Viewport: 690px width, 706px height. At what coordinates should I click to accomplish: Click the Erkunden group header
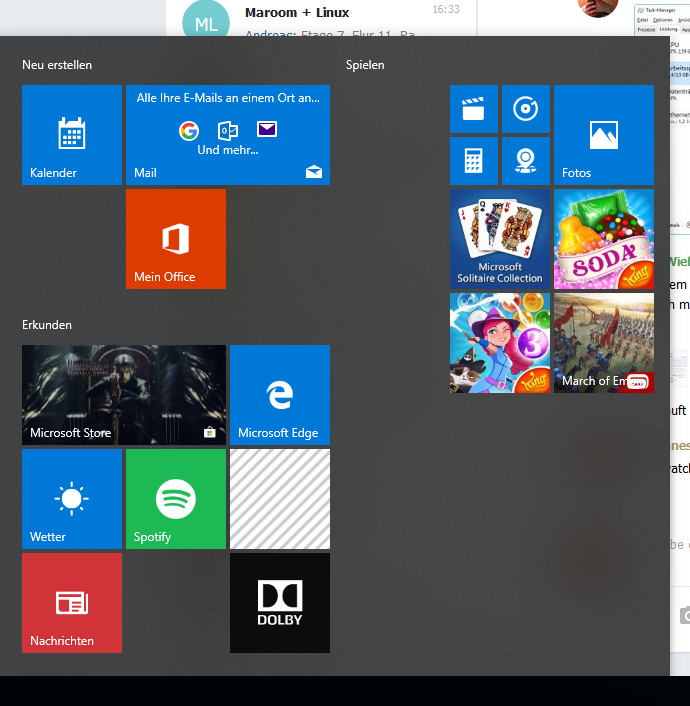[47, 325]
